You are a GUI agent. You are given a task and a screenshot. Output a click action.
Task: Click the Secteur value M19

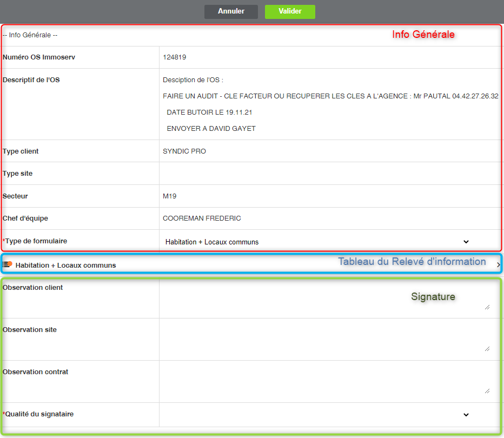(x=169, y=196)
